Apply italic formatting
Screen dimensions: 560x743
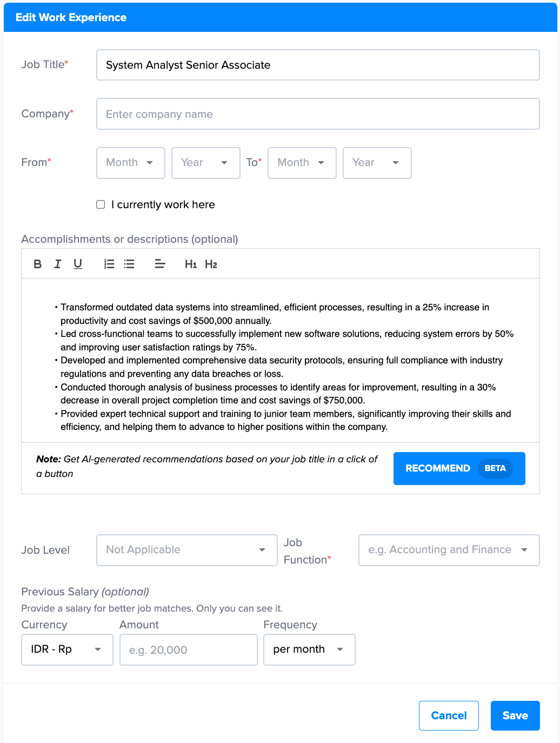pos(58,264)
